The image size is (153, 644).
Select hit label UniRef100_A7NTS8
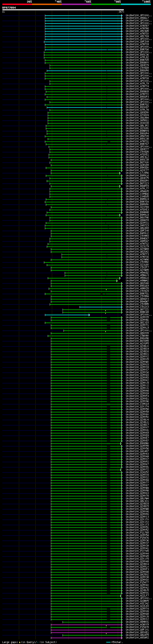point(137,79)
